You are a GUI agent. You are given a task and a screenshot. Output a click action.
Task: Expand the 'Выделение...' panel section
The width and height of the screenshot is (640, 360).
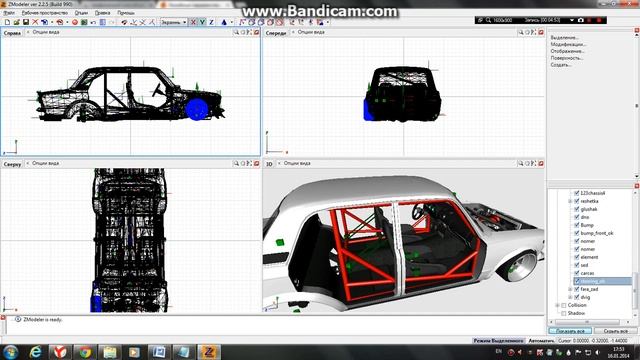pos(564,38)
